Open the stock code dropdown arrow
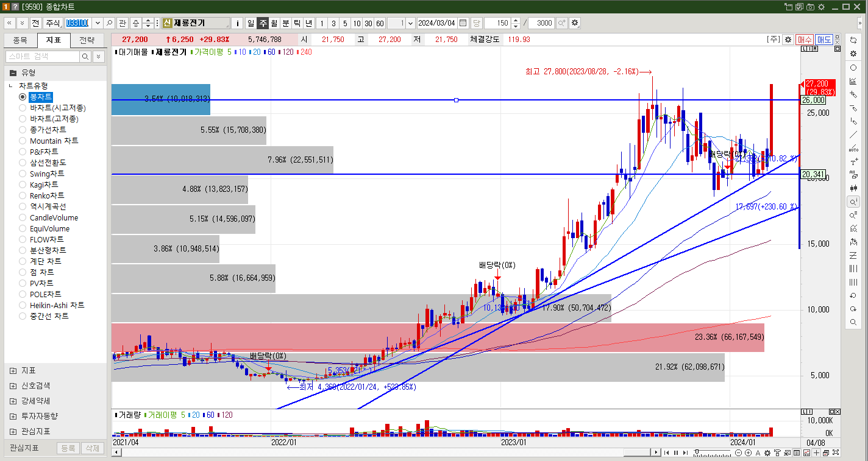Image resolution: width=868 pixels, height=461 pixels. coord(98,23)
